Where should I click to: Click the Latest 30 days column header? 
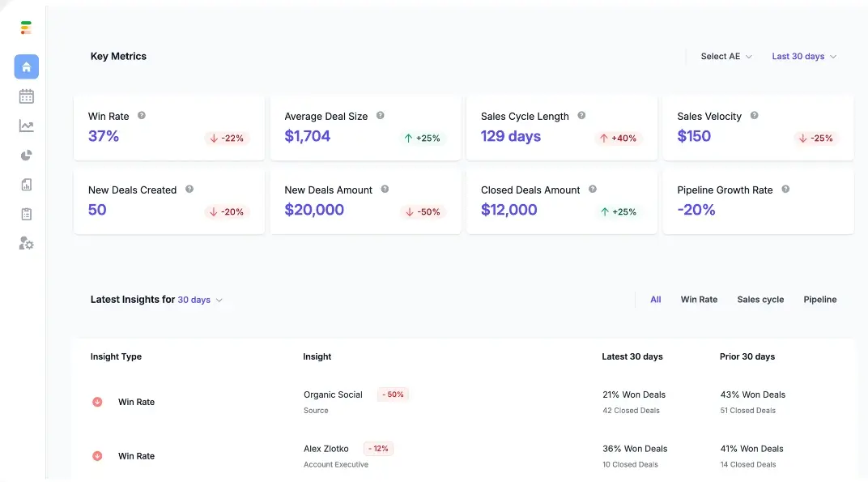click(x=632, y=356)
